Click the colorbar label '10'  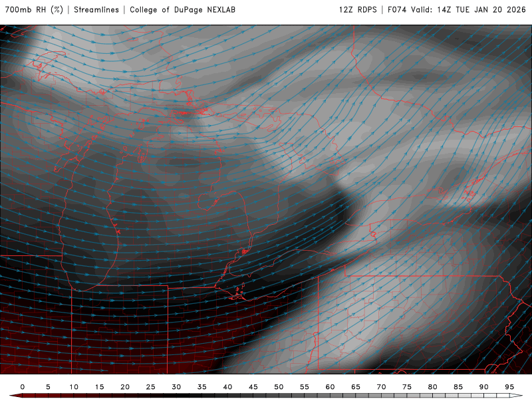pyautogui.click(x=74, y=387)
